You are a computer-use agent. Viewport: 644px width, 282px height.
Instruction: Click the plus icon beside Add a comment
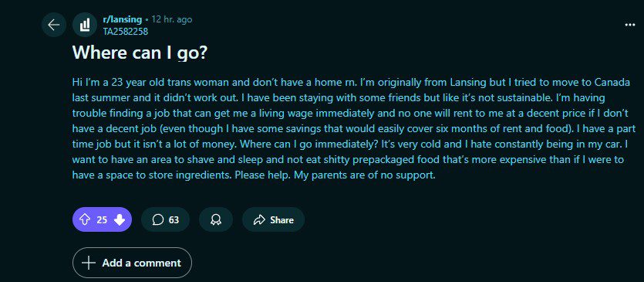click(x=88, y=263)
